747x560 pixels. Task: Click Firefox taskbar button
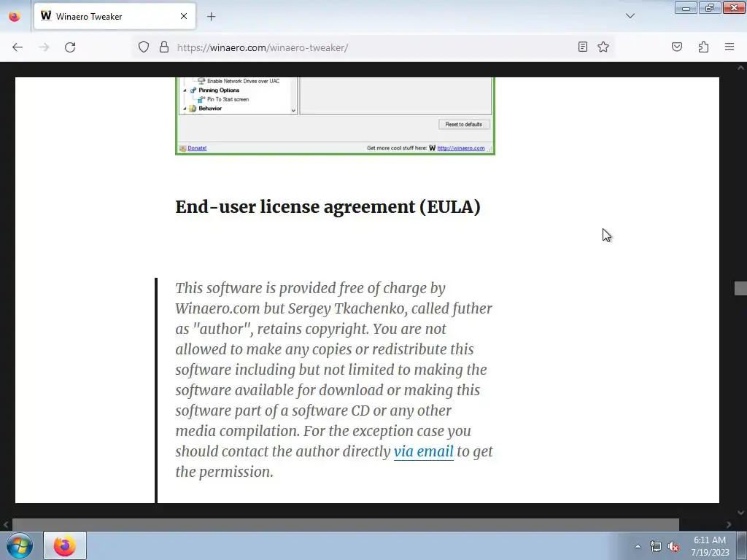pos(65,545)
